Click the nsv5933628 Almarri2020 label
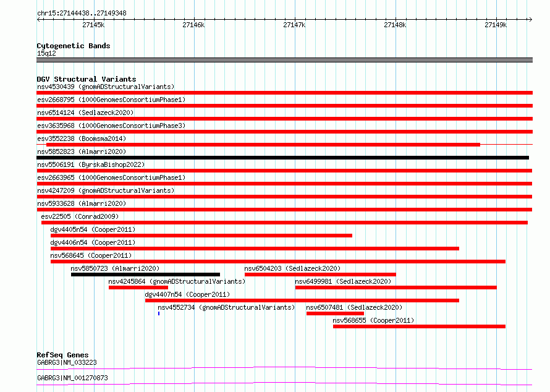The image size is (550, 392). pyautogui.click(x=82, y=203)
